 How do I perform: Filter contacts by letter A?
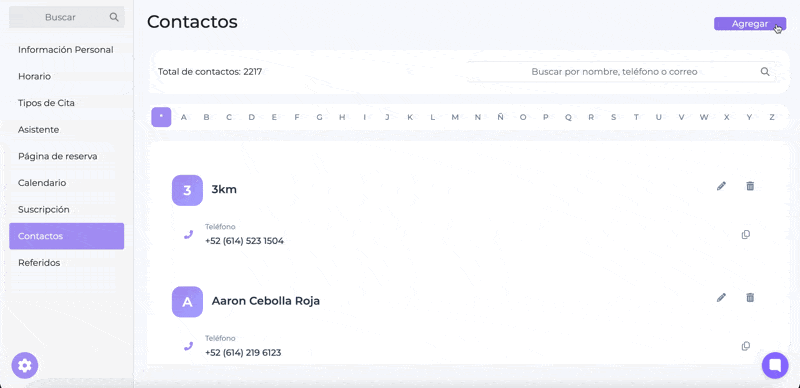(184, 117)
